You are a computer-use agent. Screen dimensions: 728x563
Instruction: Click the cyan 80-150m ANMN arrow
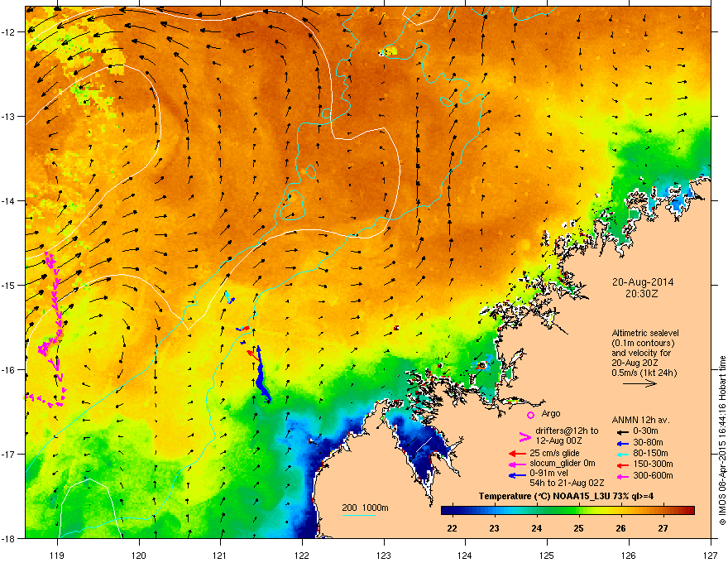[621, 454]
